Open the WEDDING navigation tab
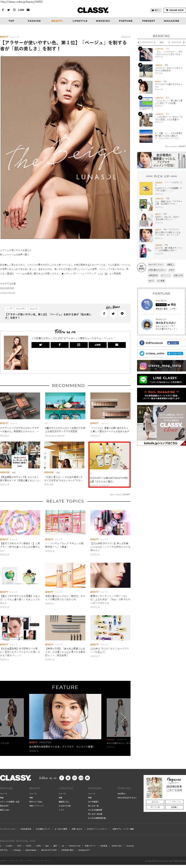Viewport: 186px width, 868px height. click(x=103, y=21)
